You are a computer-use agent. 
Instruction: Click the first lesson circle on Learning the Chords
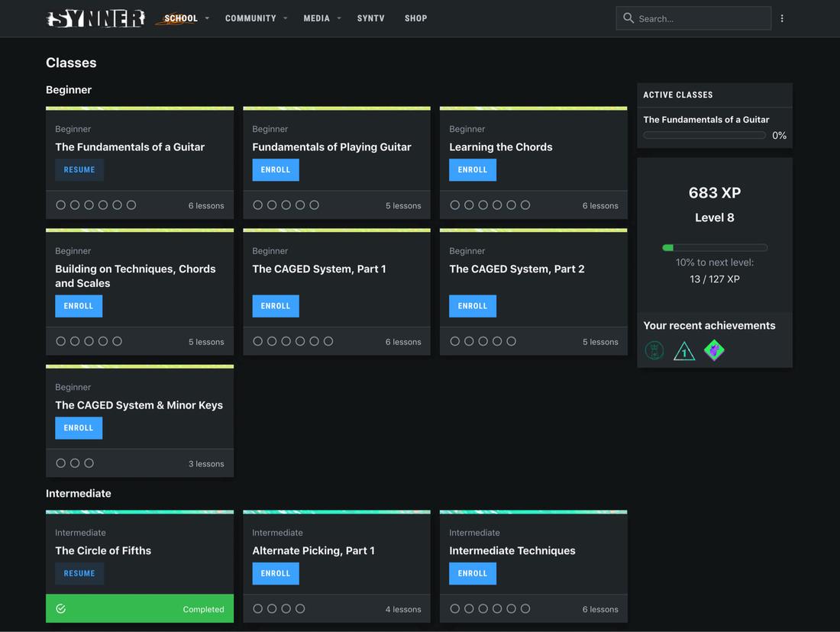tap(455, 205)
